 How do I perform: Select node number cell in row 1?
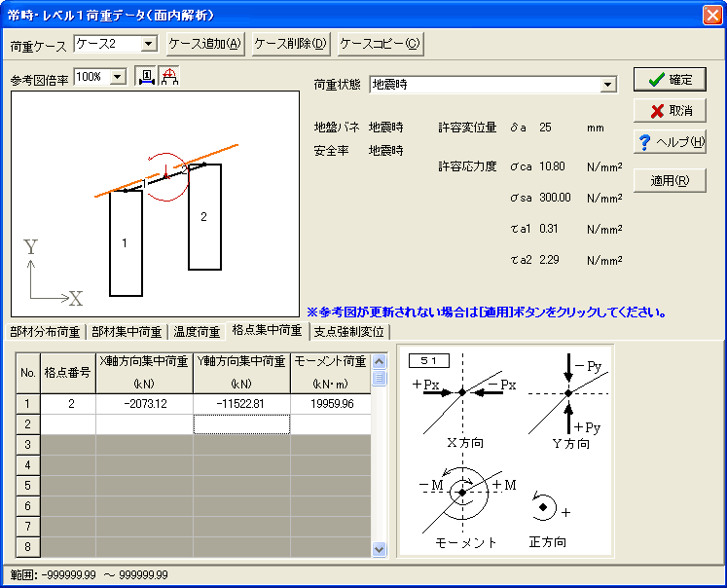tap(68, 404)
